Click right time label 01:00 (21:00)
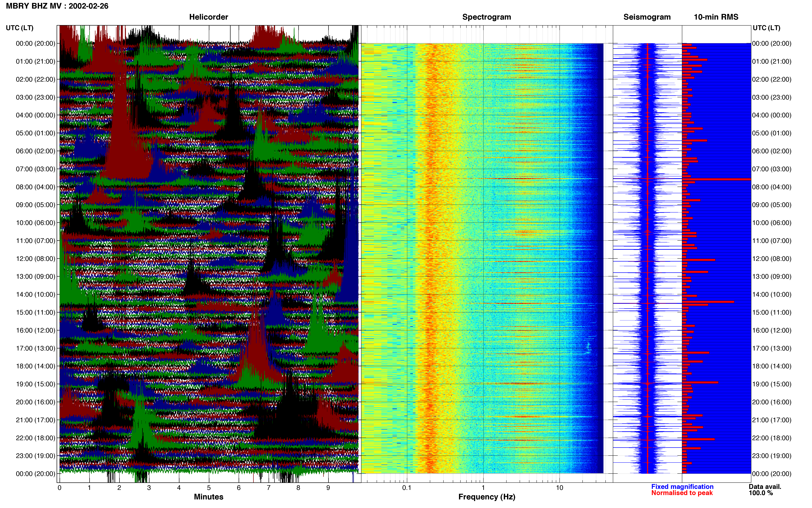This screenshot has width=812, height=508. [772, 61]
